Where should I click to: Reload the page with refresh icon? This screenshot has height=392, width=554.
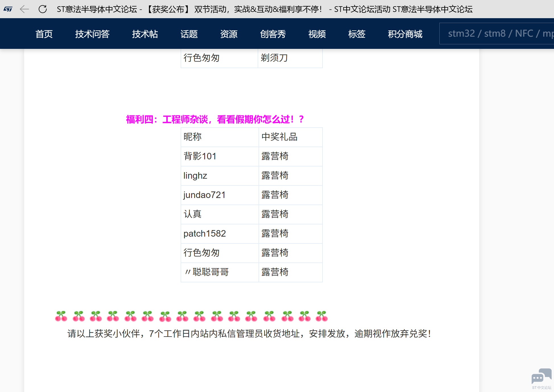43,9
